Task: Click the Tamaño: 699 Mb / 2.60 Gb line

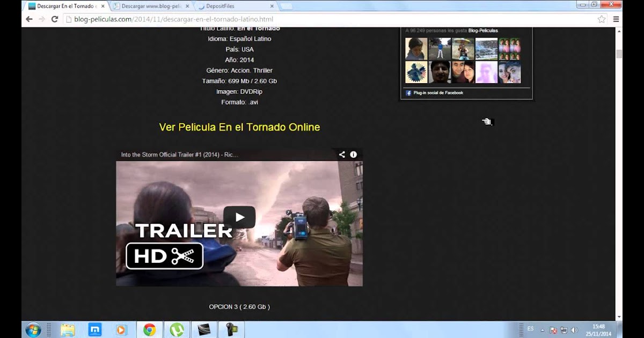Action: coord(239,81)
